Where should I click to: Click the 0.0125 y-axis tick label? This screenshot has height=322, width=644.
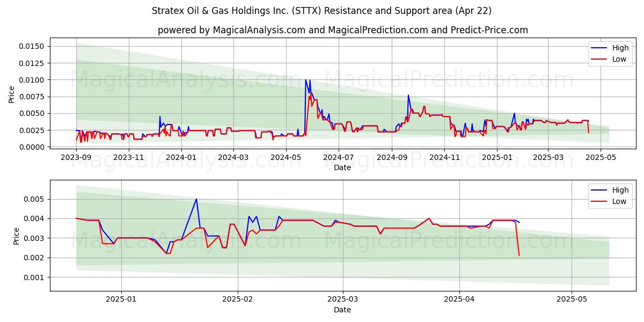[x=32, y=63]
